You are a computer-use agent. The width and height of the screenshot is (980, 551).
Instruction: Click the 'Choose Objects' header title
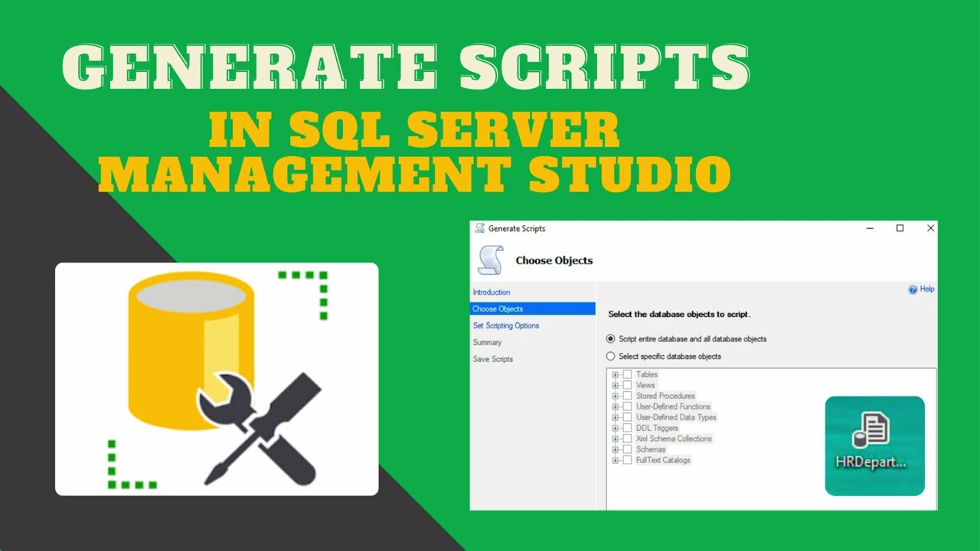554,261
